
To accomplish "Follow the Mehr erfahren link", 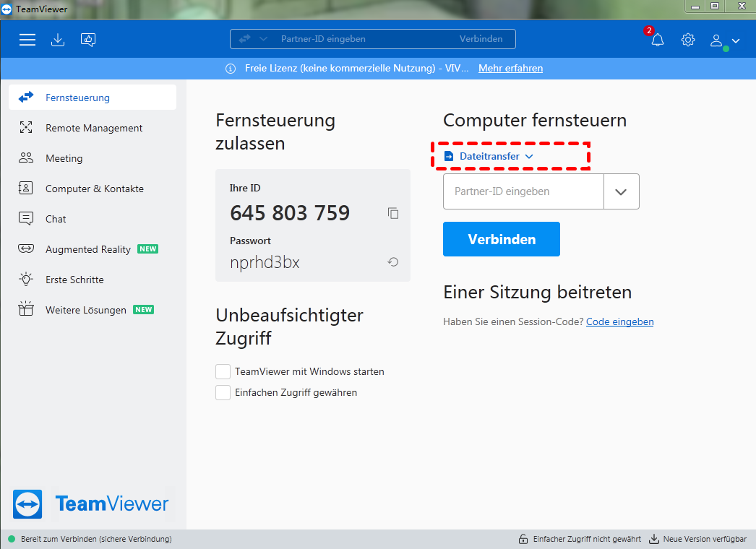I will 510,69.
